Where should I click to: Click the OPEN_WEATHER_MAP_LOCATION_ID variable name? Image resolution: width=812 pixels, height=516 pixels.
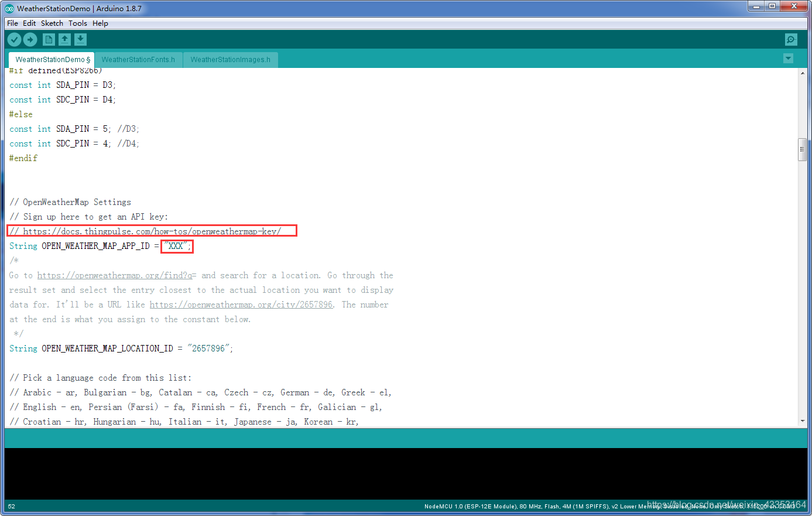pos(108,348)
